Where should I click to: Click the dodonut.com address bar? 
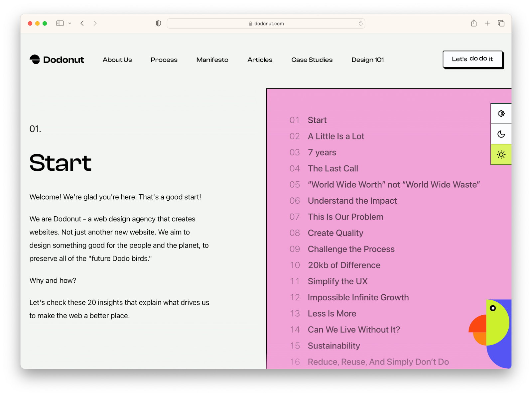pos(266,23)
